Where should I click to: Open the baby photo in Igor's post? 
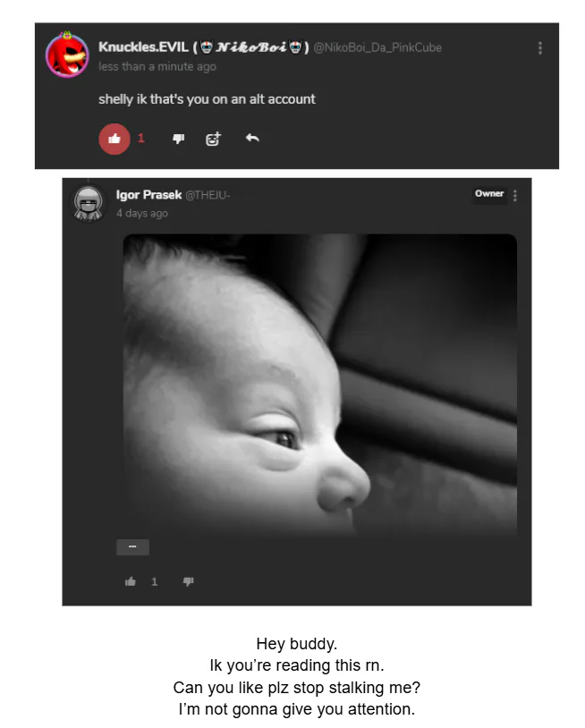click(x=320, y=385)
